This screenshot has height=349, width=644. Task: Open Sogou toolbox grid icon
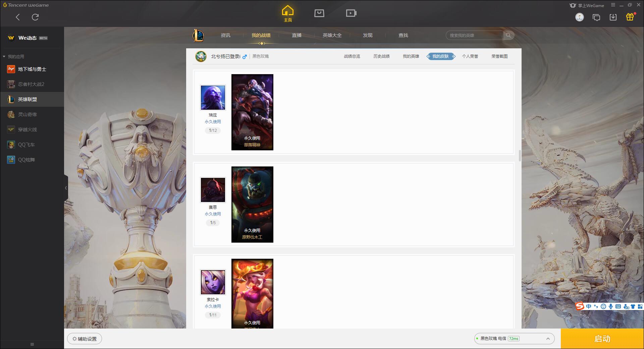(640, 306)
